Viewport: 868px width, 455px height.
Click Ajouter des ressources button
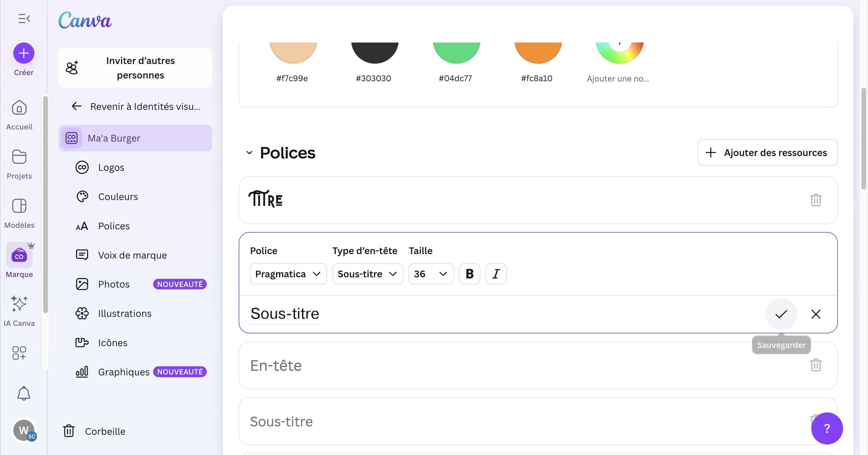tap(767, 153)
